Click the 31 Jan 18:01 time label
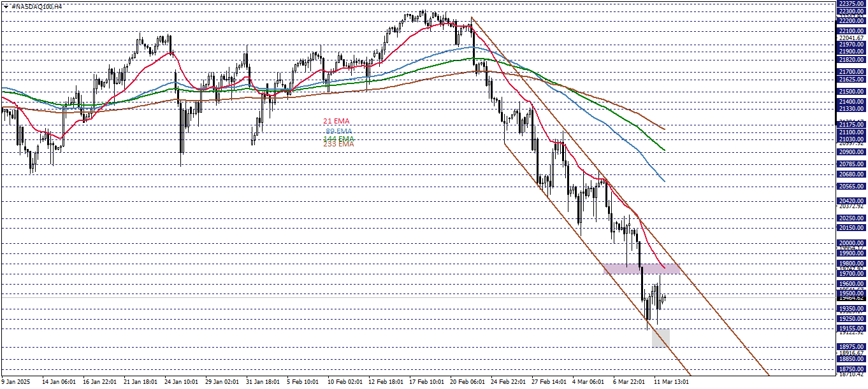 (x=263, y=382)
